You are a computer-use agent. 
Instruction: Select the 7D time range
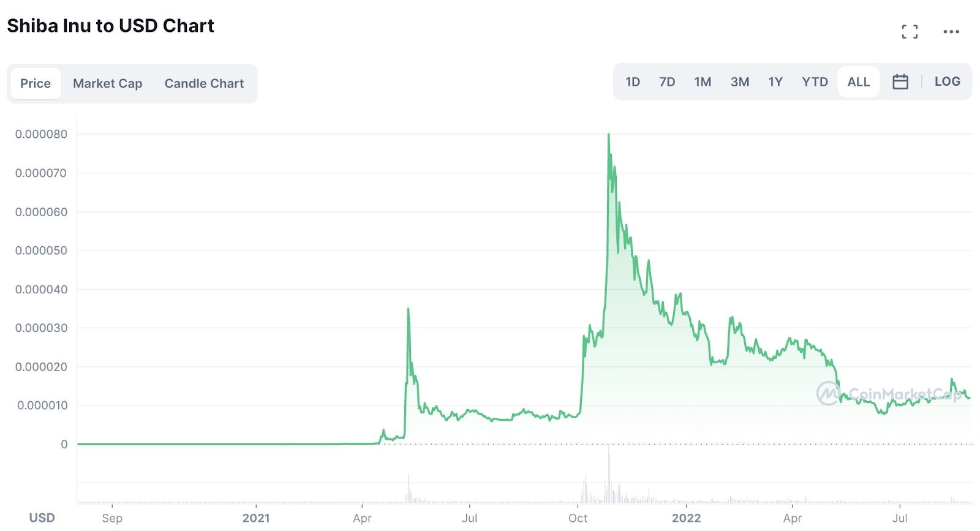click(667, 81)
